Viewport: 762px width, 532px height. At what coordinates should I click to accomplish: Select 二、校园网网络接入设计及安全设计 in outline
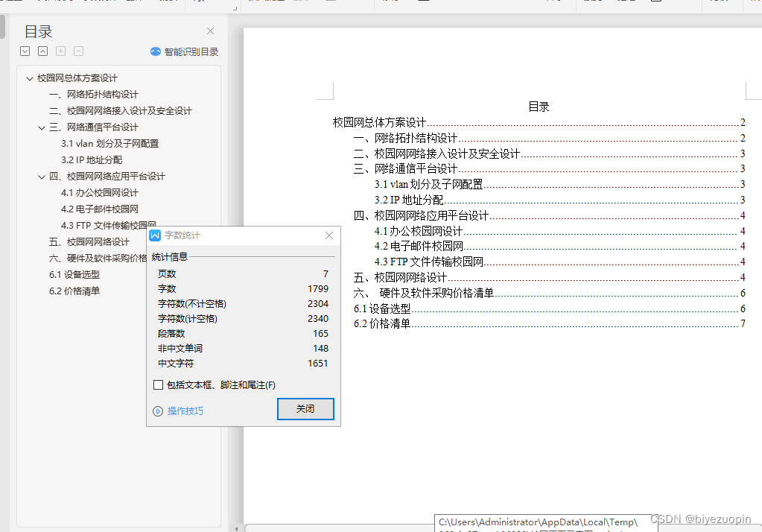121,111
